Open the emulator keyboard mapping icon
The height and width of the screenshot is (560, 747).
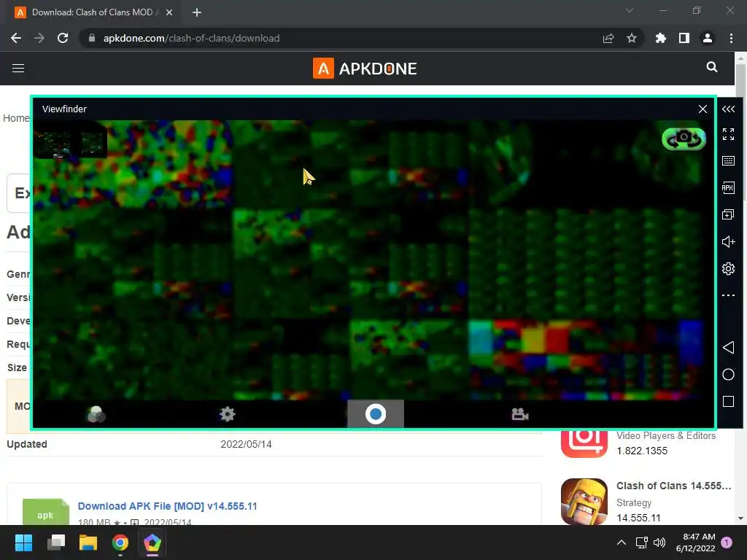click(x=728, y=160)
